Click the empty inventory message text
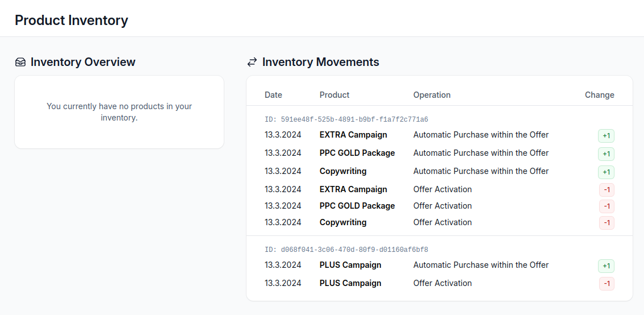Screen dimensions: 644x315 coord(119,112)
